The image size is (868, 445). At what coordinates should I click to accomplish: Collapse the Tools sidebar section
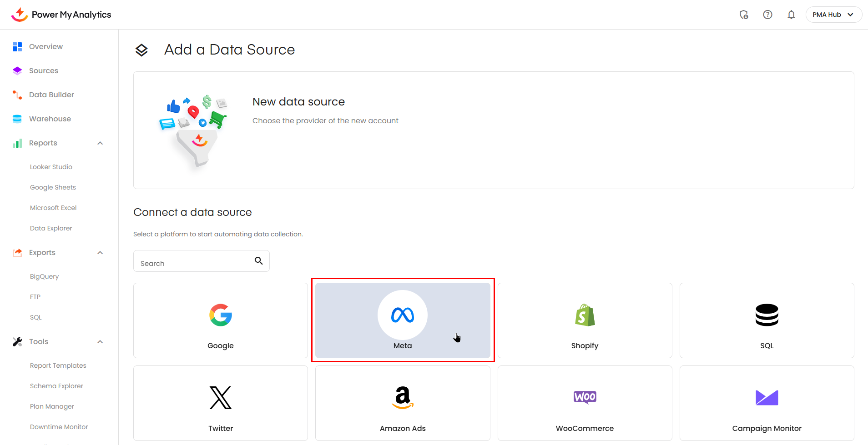(x=100, y=342)
